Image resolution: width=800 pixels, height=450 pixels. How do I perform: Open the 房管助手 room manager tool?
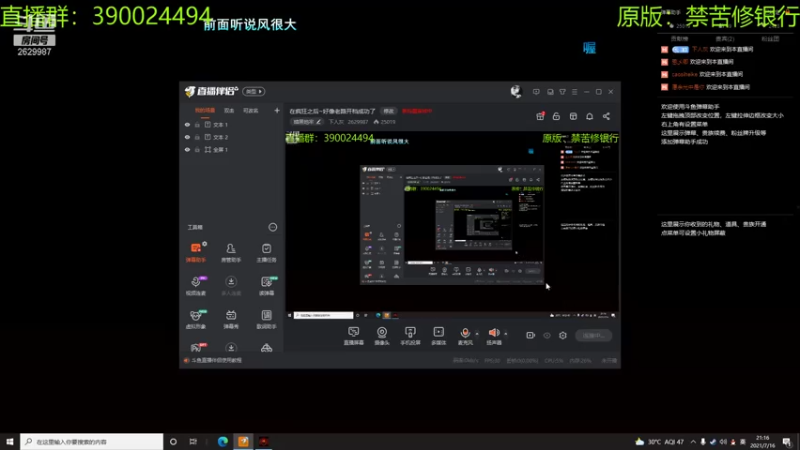coord(231,253)
